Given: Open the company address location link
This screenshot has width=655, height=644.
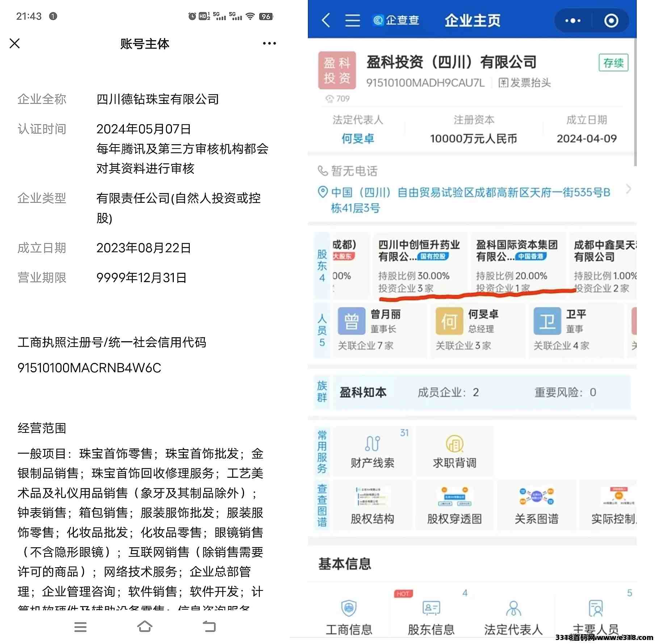Looking at the screenshot, I should (465, 200).
